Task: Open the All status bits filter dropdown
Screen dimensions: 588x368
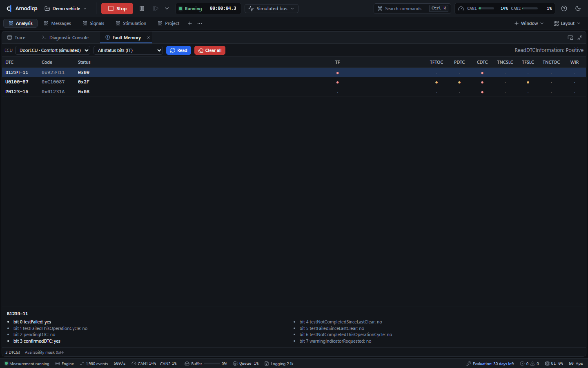Action: (128, 50)
